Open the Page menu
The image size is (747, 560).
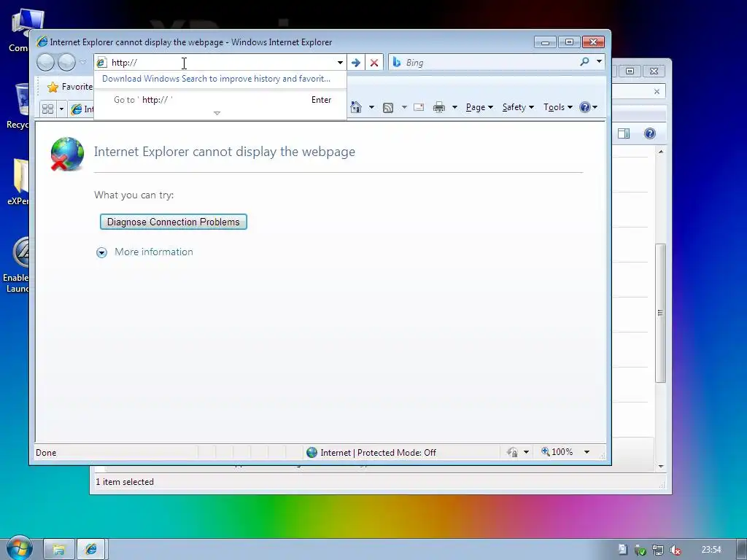tap(479, 107)
